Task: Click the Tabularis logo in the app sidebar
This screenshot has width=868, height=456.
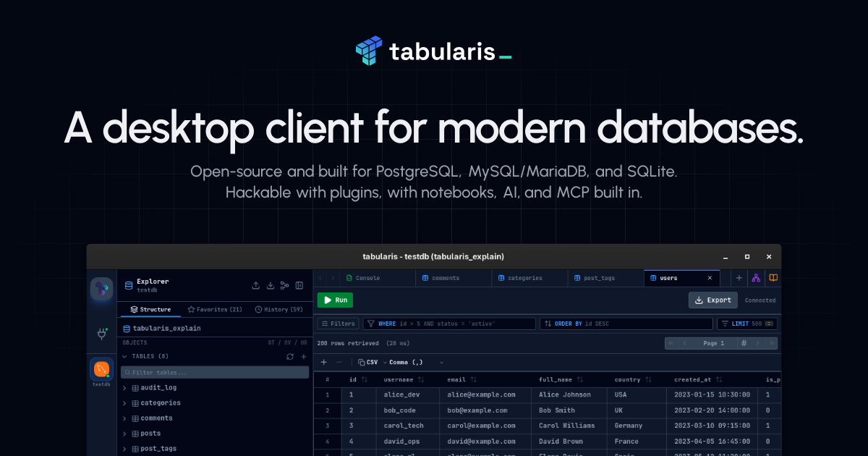Action: (x=101, y=289)
